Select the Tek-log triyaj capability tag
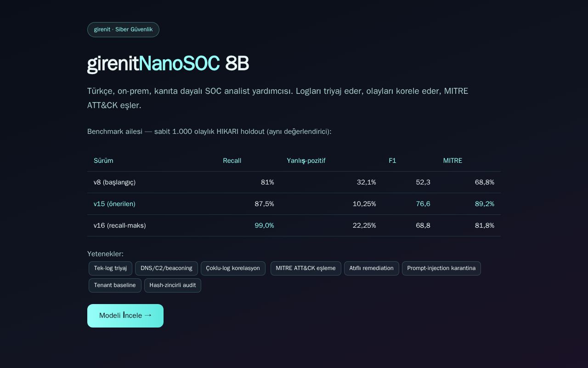This screenshot has width=588, height=368. point(110,268)
